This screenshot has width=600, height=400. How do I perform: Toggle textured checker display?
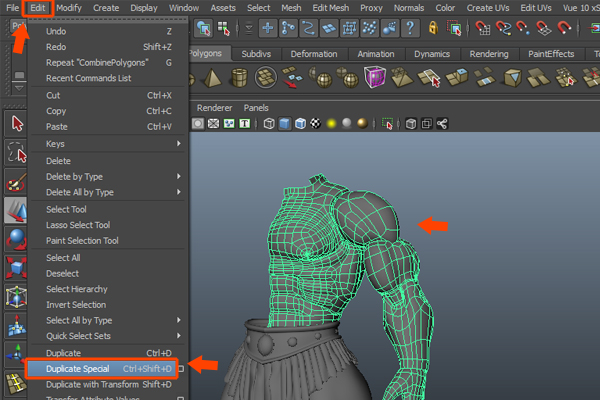pos(316,124)
